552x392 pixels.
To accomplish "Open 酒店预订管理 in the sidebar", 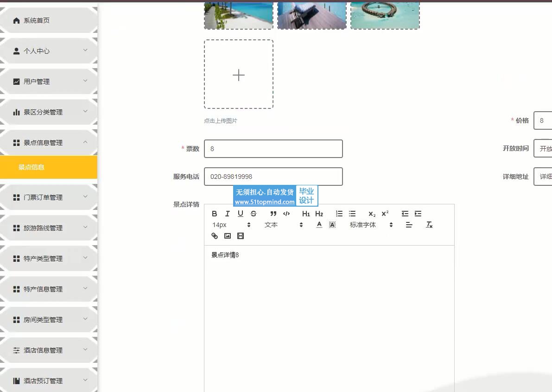I will pos(49,381).
